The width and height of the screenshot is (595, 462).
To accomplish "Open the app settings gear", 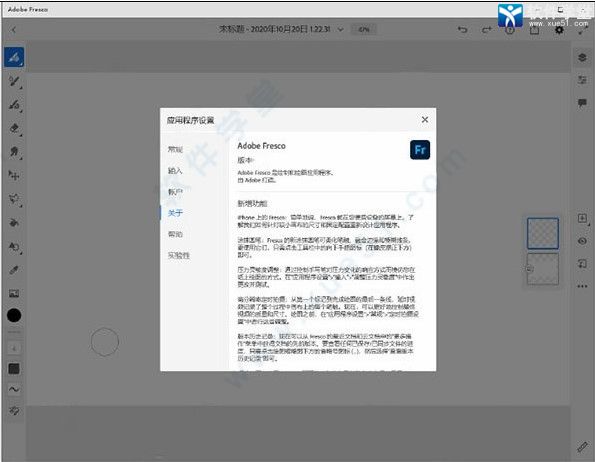I will 559,30.
